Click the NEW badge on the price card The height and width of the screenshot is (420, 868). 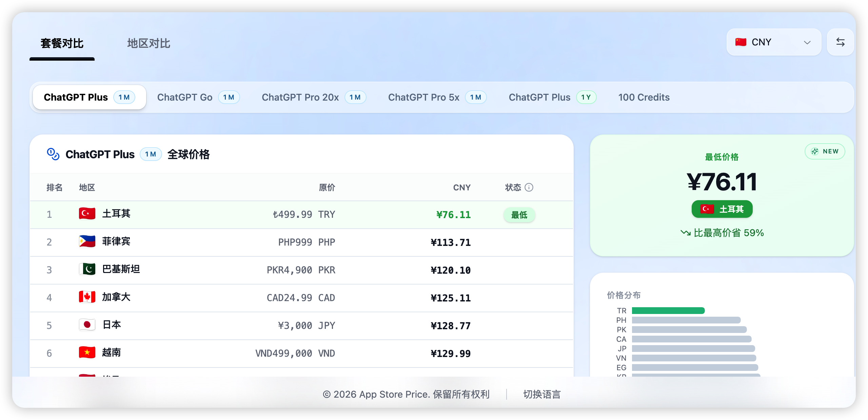pyautogui.click(x=825, y=151)
